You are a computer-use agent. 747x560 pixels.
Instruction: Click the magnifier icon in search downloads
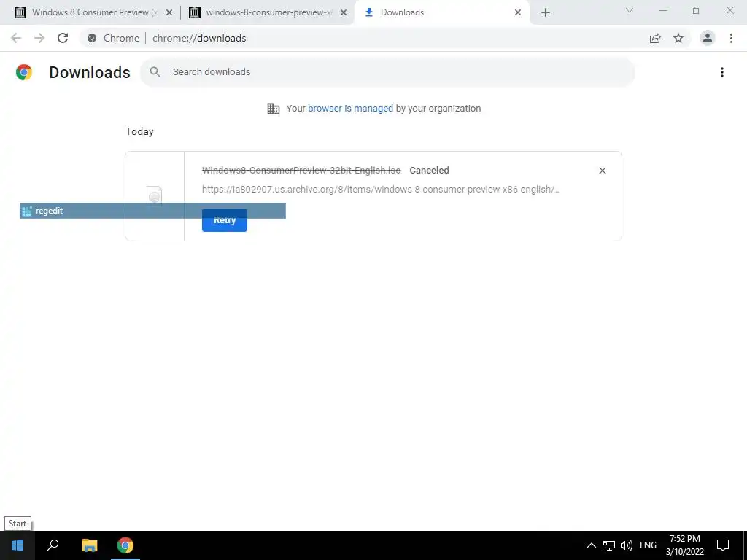point(155,72)
